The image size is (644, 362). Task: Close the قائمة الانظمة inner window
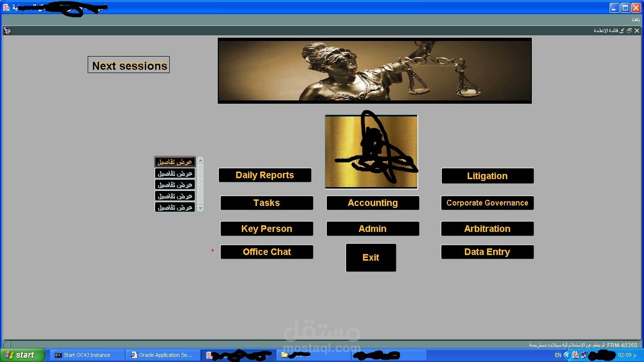637,31
